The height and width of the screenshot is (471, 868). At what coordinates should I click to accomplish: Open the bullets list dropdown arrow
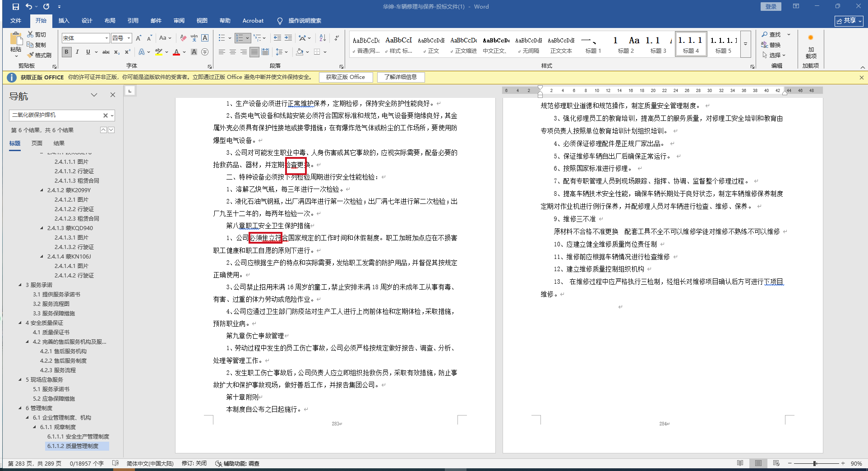pos(230,38)
